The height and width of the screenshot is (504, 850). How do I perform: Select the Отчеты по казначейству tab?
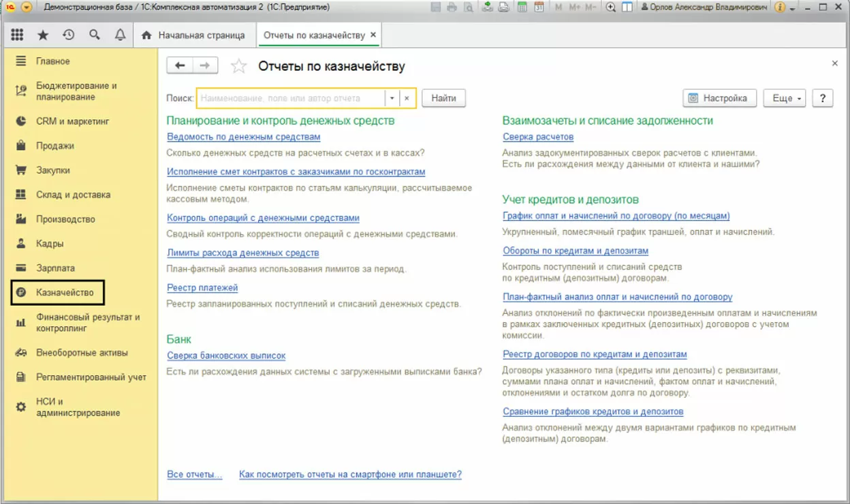pyautogui.click(x=313, y=35)
